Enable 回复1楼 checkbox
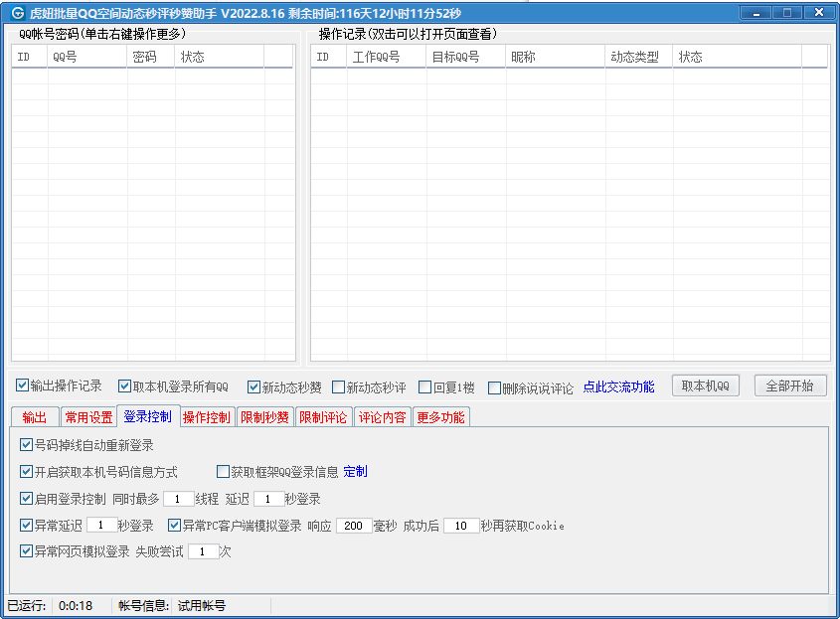Image resolution: width=840 pixels, height=619 pixels. point(424,387)
